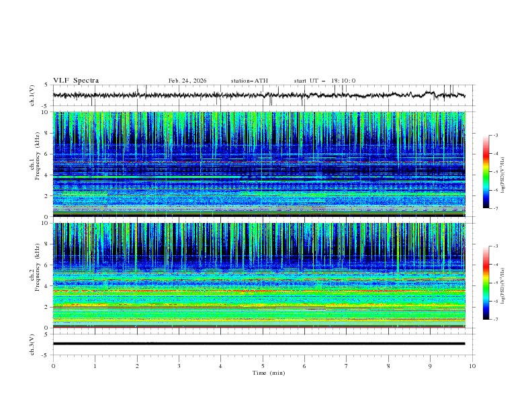532x411 pixels.
Task: Click time axis tick label "4"
Action: pyautogui.click(x=220, y=366)
